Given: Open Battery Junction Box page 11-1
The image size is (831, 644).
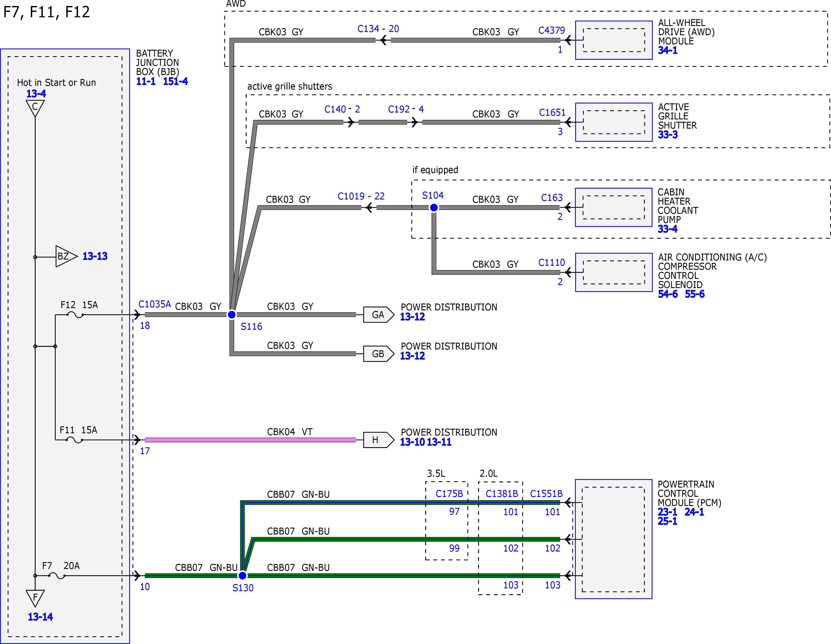Looking at the screenshot, I should (x=146, y=81).
